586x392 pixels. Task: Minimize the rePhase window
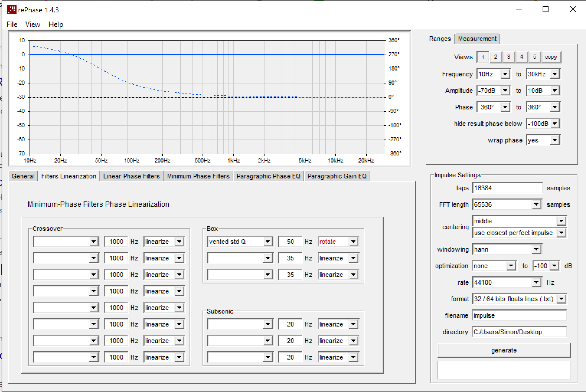coord(518,9)
